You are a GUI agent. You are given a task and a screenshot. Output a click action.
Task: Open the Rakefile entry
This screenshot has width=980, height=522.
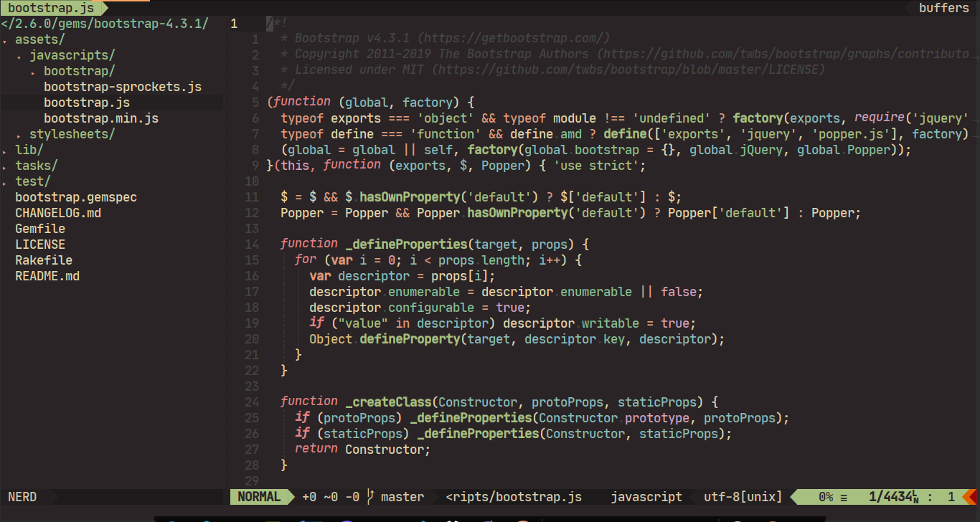click(44, 260)
